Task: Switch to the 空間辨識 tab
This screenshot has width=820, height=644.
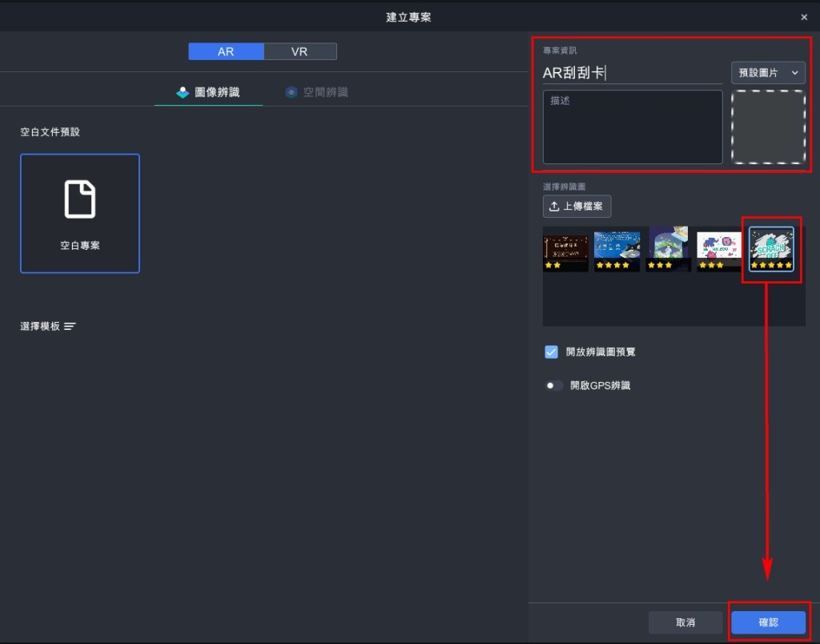Action: pos(317,92)
